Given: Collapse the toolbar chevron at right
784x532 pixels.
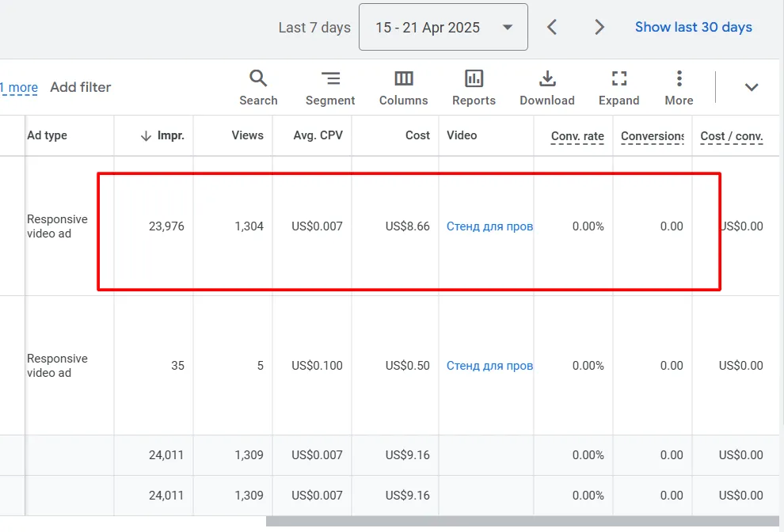Looking at the screenshot, I should pos(752,88).
